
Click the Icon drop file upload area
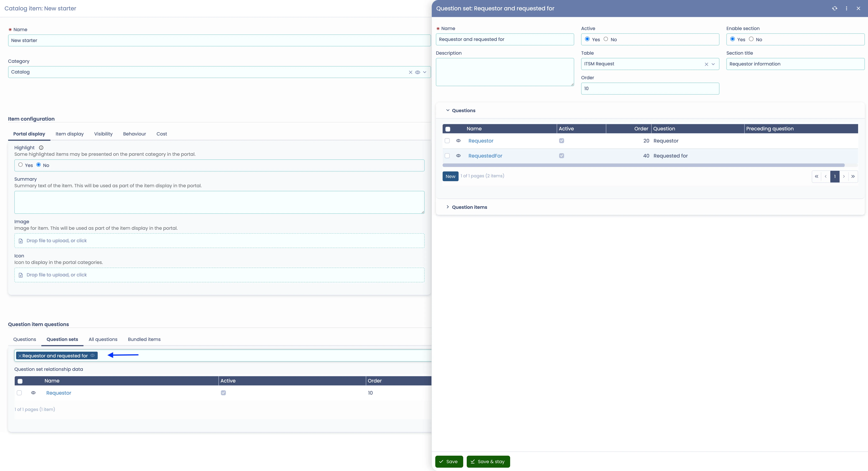click(219, 275)
